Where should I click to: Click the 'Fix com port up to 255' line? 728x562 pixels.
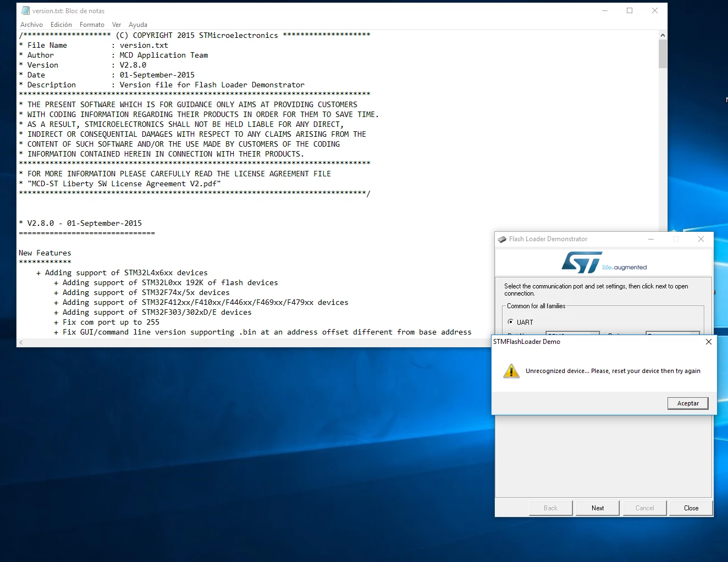tap(107, 322)
